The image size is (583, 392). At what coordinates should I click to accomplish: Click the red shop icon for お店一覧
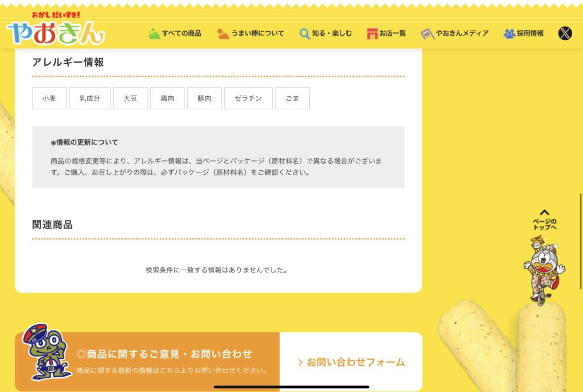(372, 34)
